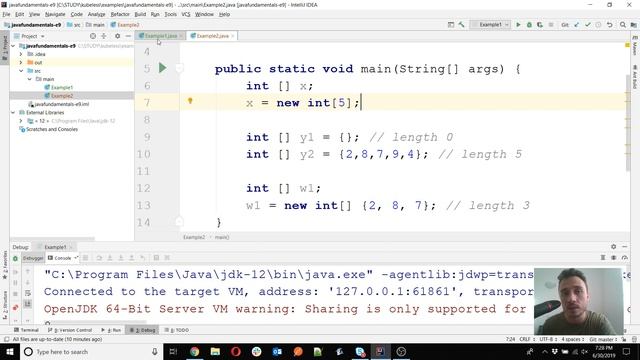
Task: Resume program in debug sidebar
Action: (16, 272)
